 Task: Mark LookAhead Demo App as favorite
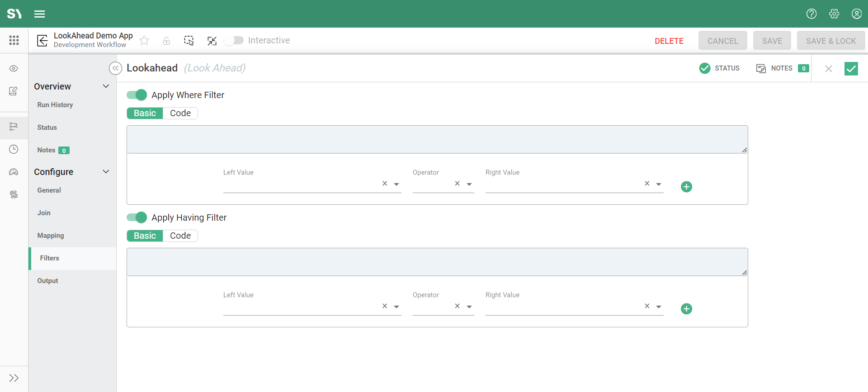click(x=144, y=41)
